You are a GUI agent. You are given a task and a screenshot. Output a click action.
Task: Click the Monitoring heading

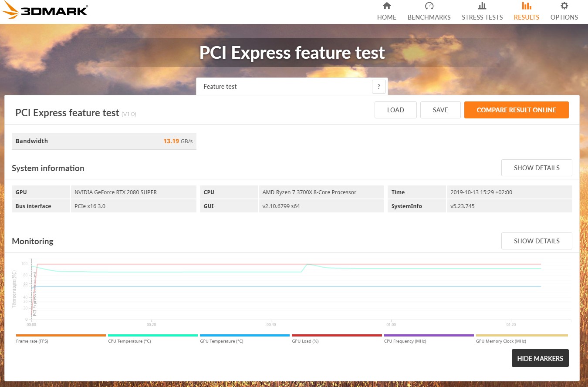[x=33, y=242]
